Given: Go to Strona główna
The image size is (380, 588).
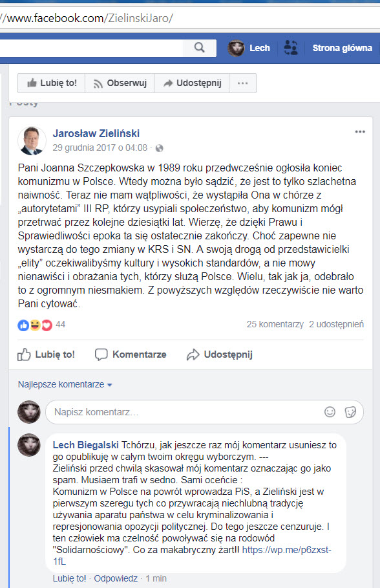Looking at the screenshot, I should point(342,47).
